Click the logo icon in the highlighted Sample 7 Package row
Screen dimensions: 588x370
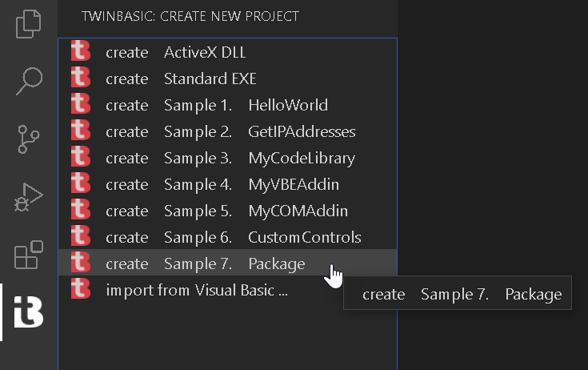(x=81, y=262)
